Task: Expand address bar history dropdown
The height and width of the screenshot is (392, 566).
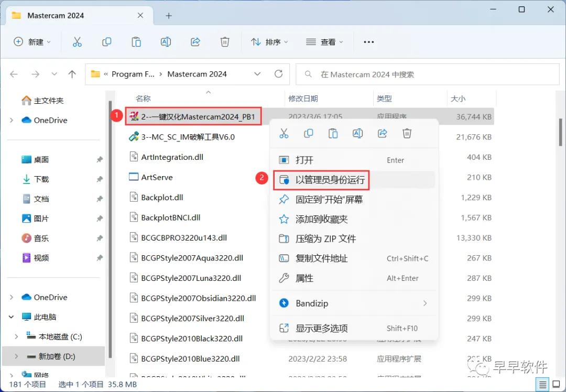Action: (x=257, y=74)
